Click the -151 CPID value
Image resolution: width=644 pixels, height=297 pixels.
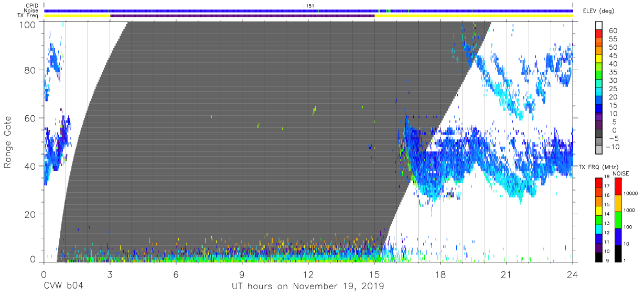[x=308, y=6]
